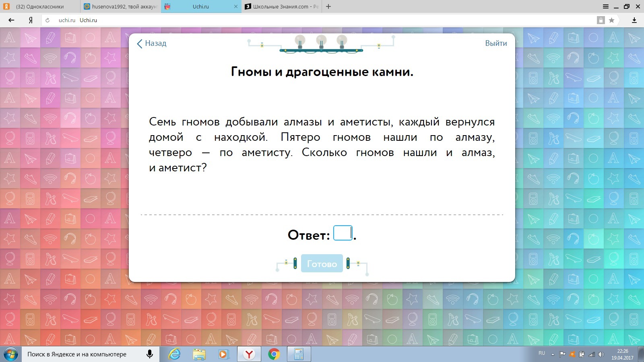Open Google Chrome from the taskbar
Image resolution: width=644 pixels, height=362 pixels.
tap(274, 354)
